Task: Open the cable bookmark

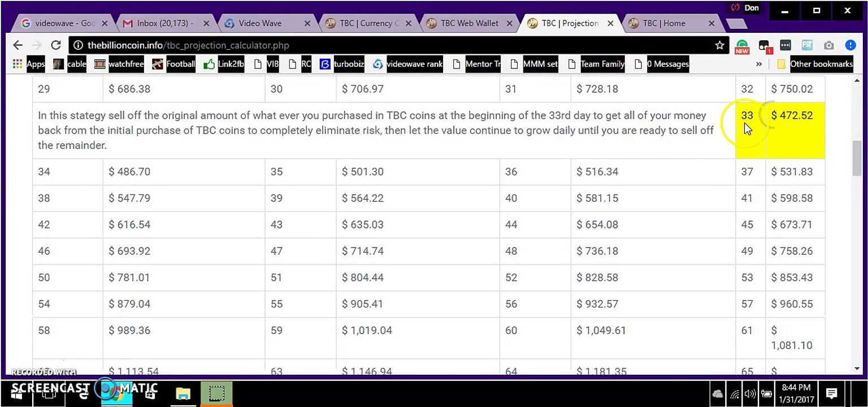Action: tap(70, 64)
